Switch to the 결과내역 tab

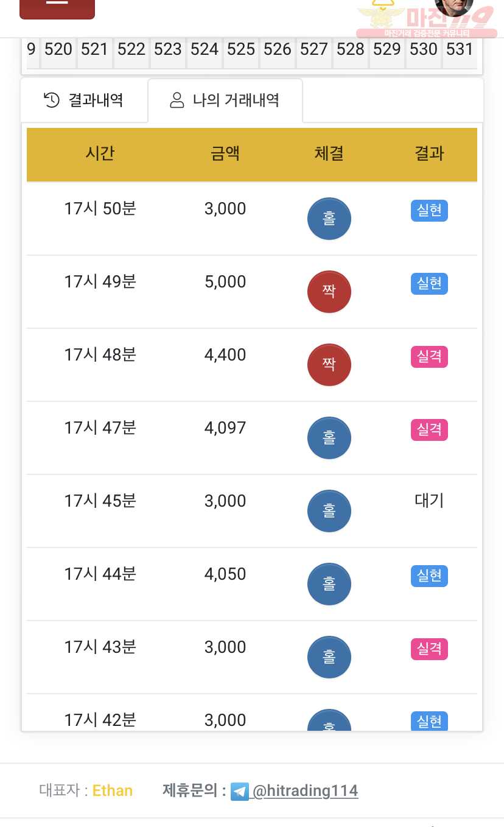tap(84, 100)
